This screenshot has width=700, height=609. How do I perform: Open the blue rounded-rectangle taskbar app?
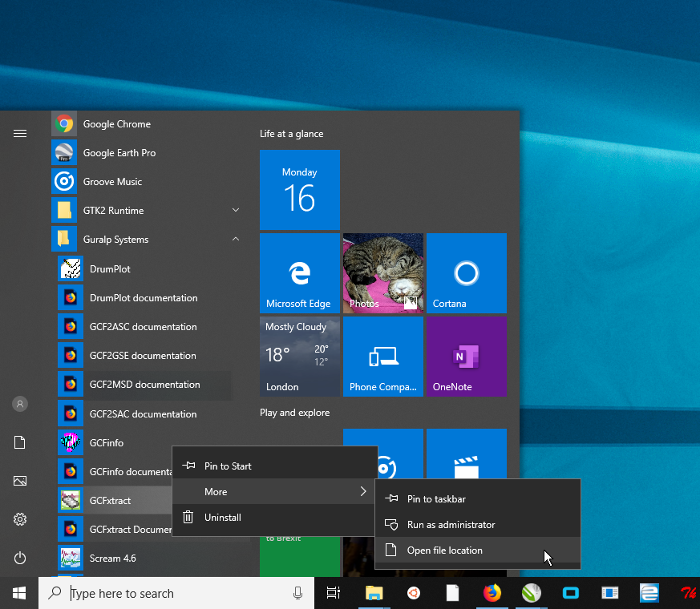tap(571, 593)
